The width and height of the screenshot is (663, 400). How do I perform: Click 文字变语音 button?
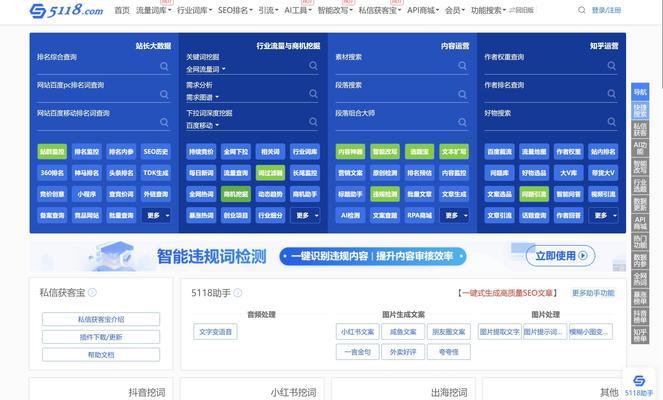click(x=215, y=332)
